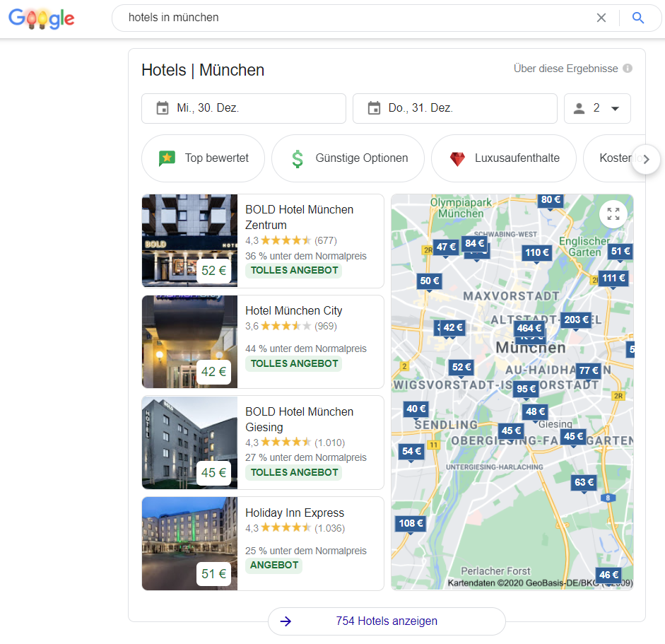Click the 80 € map price marker
This screenshot has width=665, height=644.
[x=551, y=200]
